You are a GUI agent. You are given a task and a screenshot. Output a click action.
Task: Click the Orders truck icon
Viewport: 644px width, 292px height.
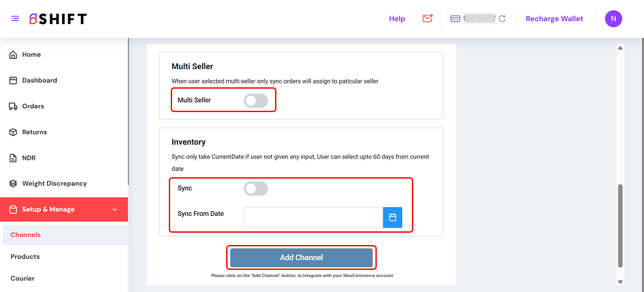click(x=13, y=106)
